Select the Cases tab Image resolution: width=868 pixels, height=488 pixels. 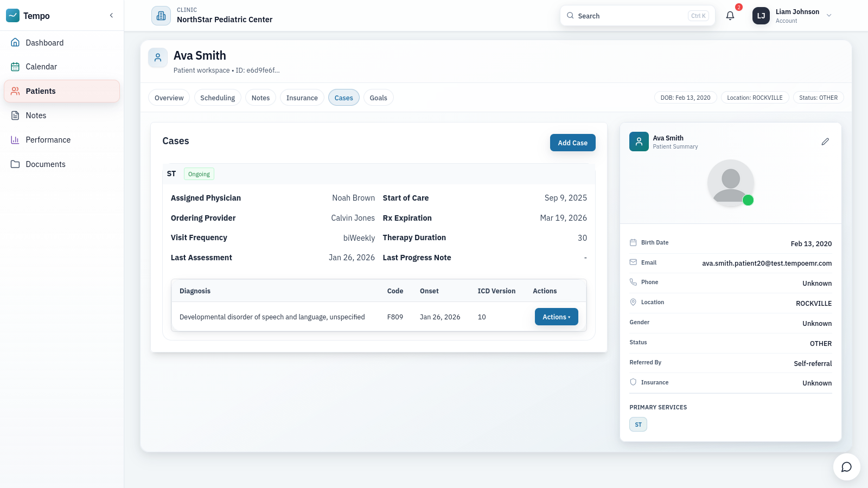344,98
